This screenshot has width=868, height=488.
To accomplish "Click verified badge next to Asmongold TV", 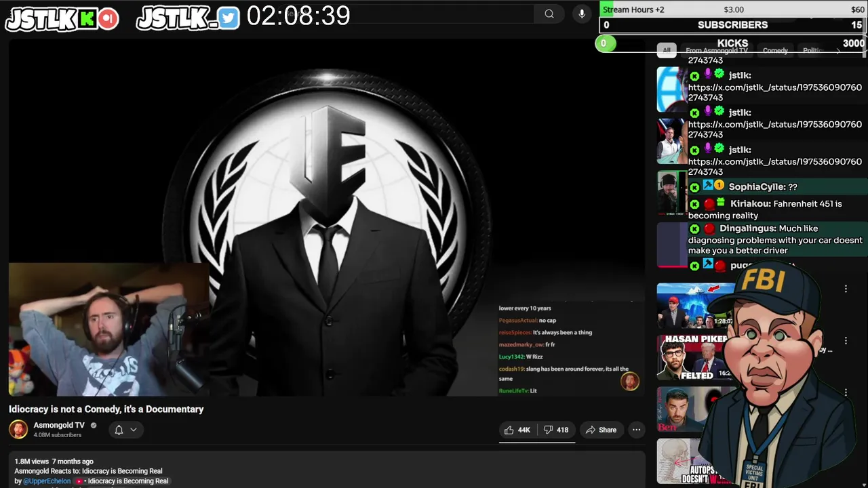I will 94,426.
